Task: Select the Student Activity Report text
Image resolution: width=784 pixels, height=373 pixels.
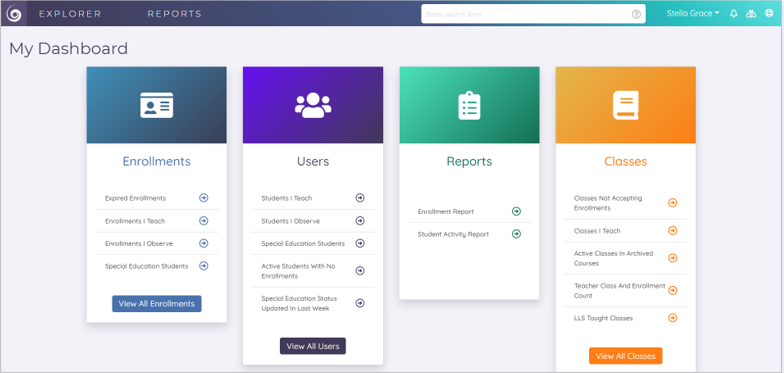Action: coord(454,234)
